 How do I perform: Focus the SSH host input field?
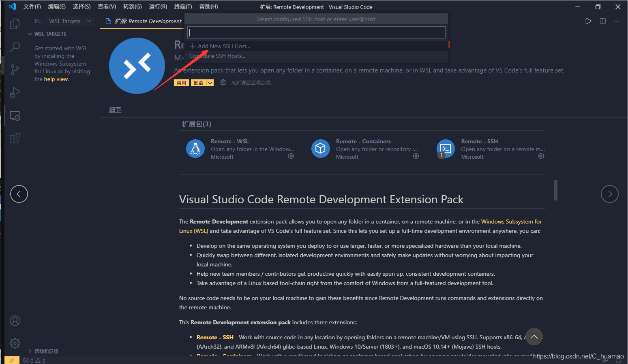click(316, 32)
